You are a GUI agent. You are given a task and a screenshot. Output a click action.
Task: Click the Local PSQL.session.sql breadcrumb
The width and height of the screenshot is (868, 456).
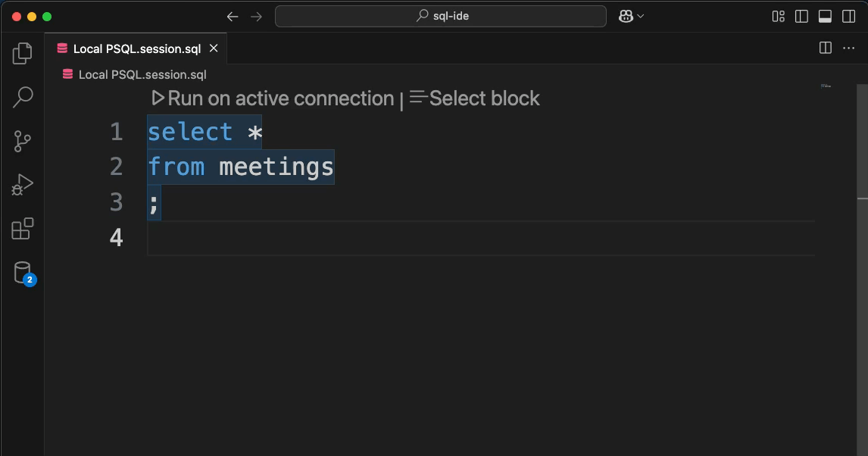coord(142,74)
